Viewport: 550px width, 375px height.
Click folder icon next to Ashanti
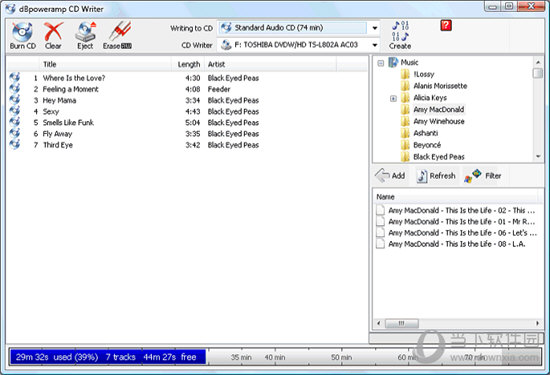tap(405, 133)
